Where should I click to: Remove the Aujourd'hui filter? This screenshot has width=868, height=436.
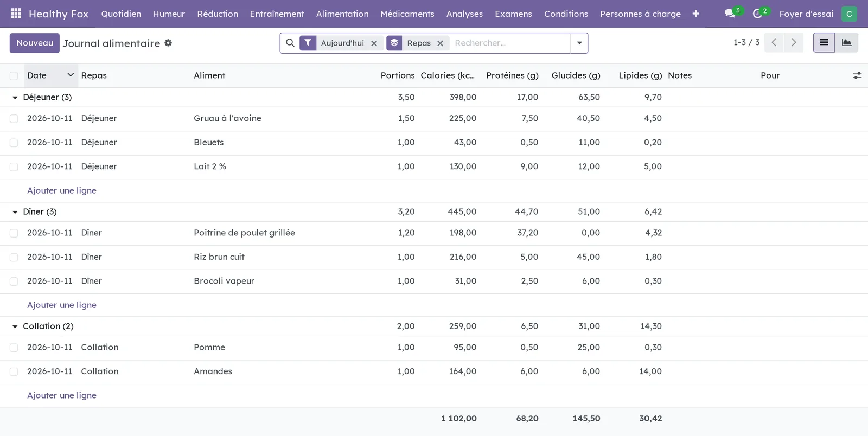pyautogui.click(x=374, y=43)
